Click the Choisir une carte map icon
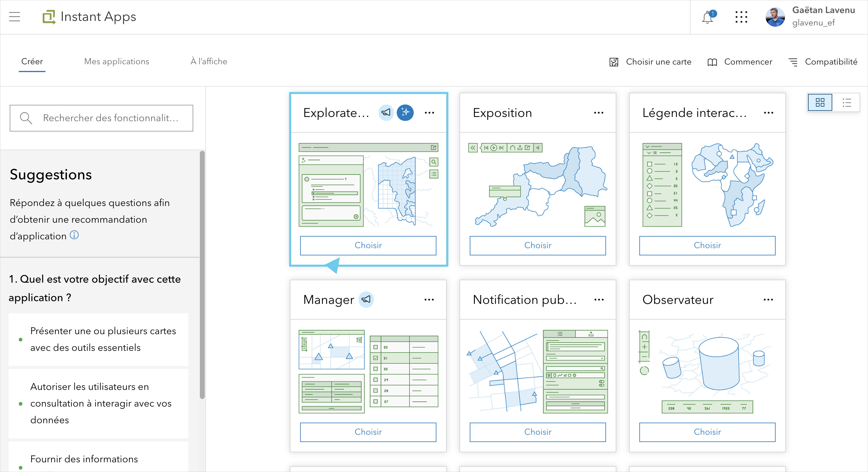The height and width of the screenshot is (472, 868). (x=614, y=62)
